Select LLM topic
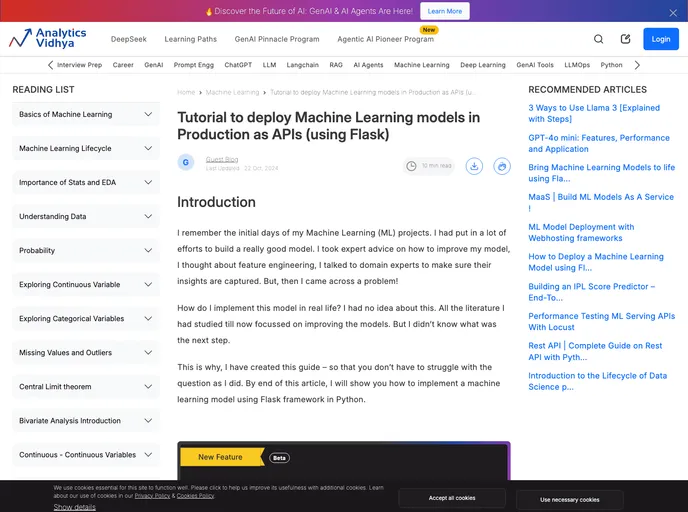688x512 pixels. click(269, 65)
